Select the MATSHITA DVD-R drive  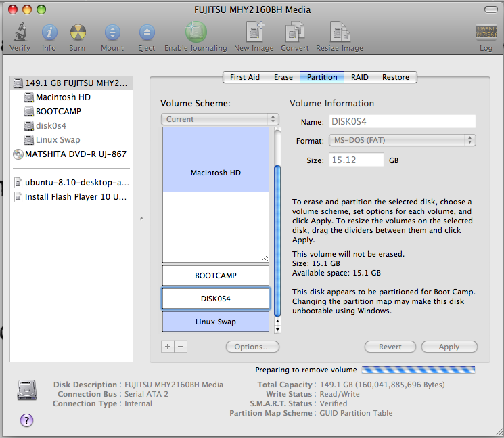click(x=71, y=154)
